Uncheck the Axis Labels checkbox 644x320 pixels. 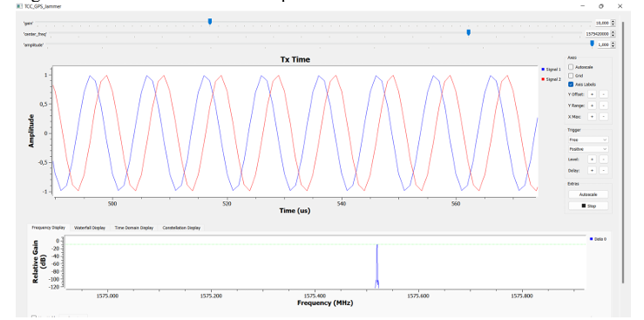571,85
